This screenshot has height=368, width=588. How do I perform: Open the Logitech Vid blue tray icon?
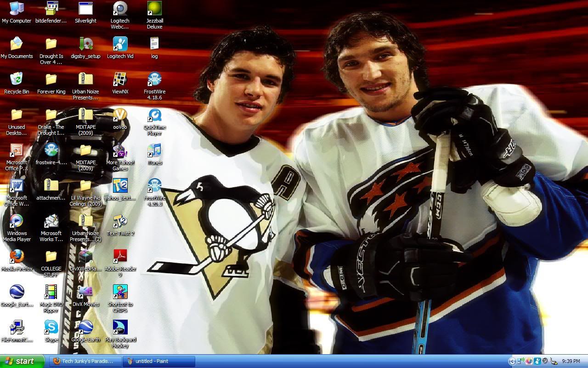537,361
